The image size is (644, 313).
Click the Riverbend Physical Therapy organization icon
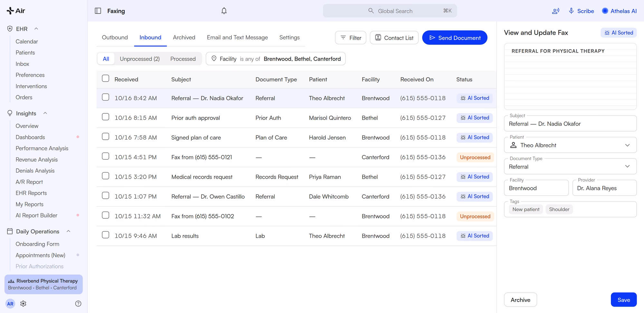(x=11, y=281)
